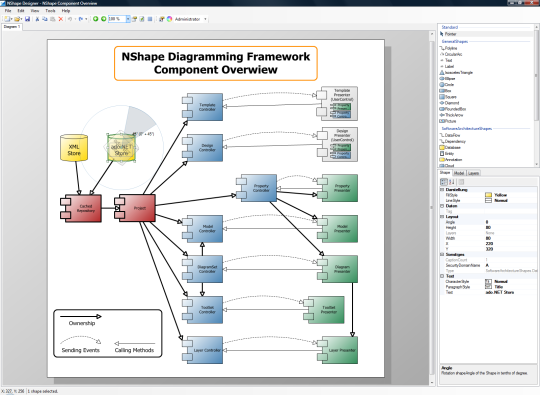Toggle categorized view in the property grid
This screenshot has height=395, width=540.
click(444, 182)
